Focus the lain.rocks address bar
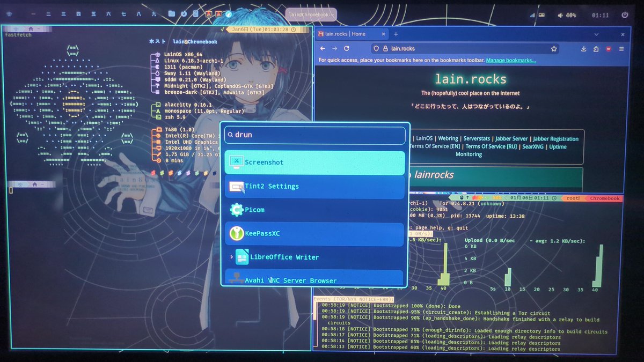 tap(465, 49)
